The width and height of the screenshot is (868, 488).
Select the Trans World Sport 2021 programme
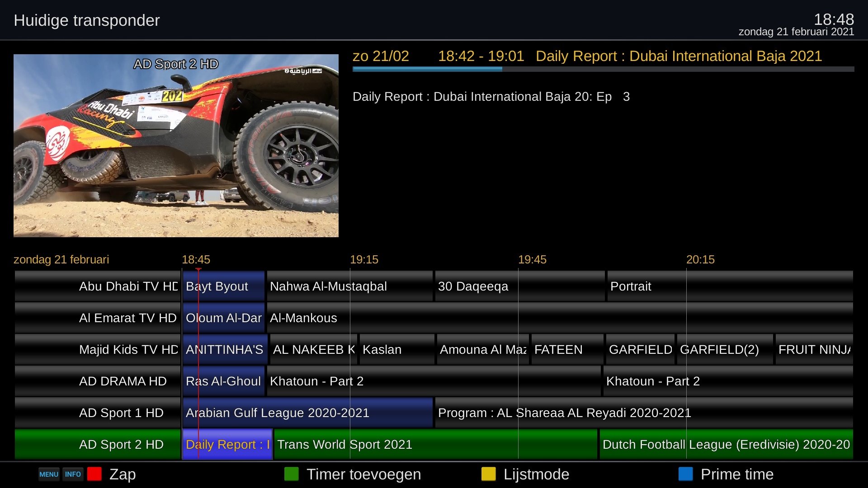coord(436,444)
